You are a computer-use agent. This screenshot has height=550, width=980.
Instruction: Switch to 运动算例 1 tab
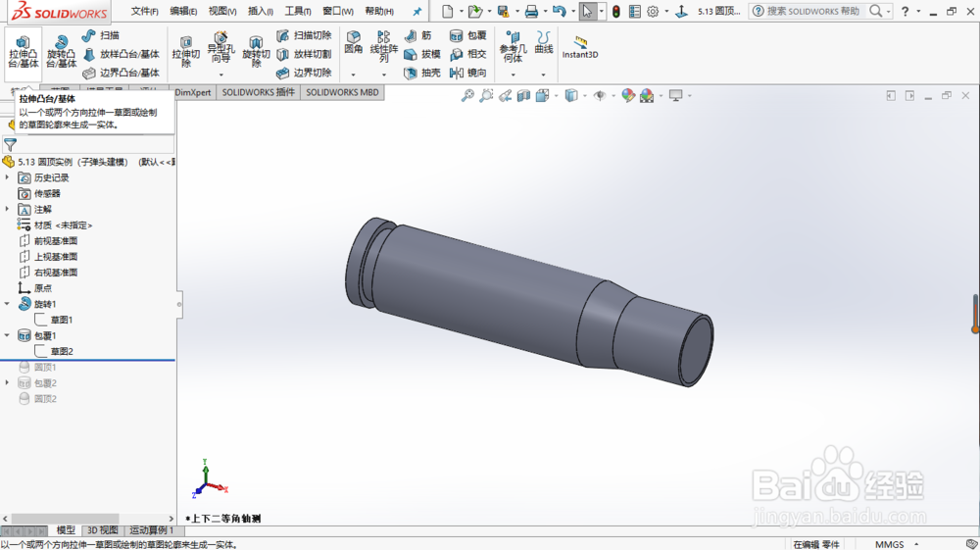click(151, 530)
